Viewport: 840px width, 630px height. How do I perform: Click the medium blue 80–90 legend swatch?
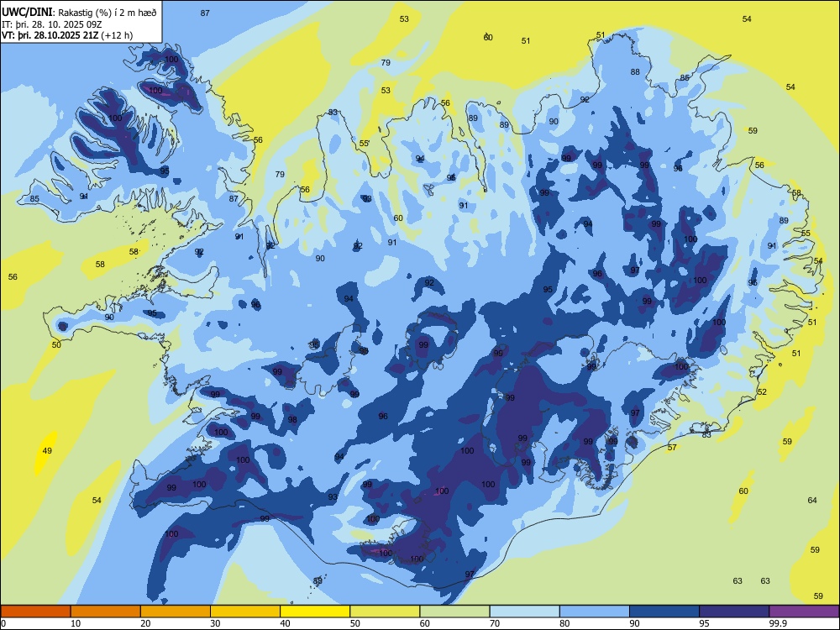[595, 612]
